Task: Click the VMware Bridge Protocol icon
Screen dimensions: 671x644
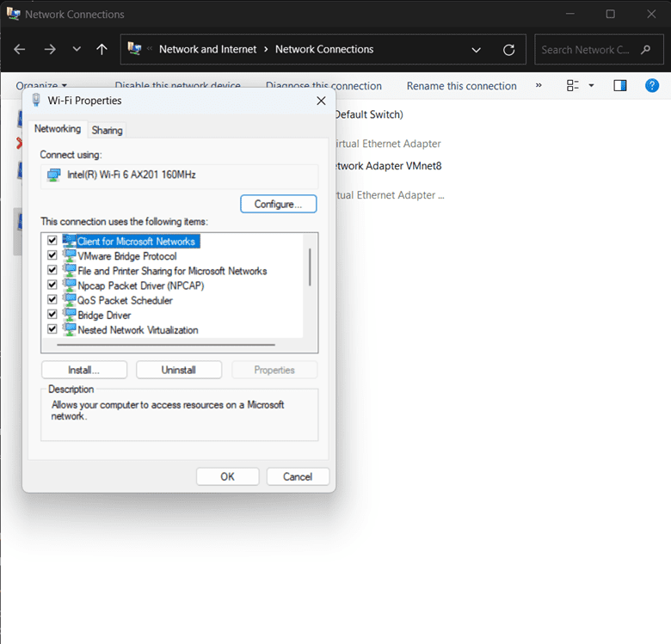Action: [x=70, y=255]
